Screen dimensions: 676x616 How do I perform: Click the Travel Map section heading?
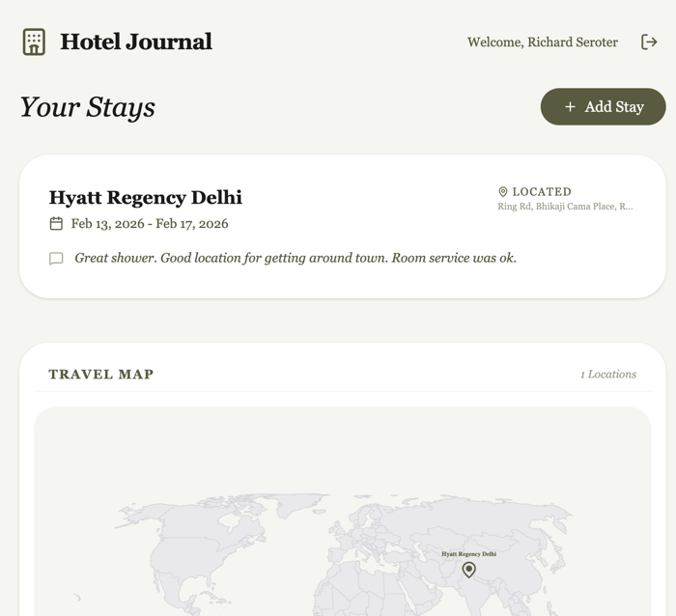coord(100,375)
